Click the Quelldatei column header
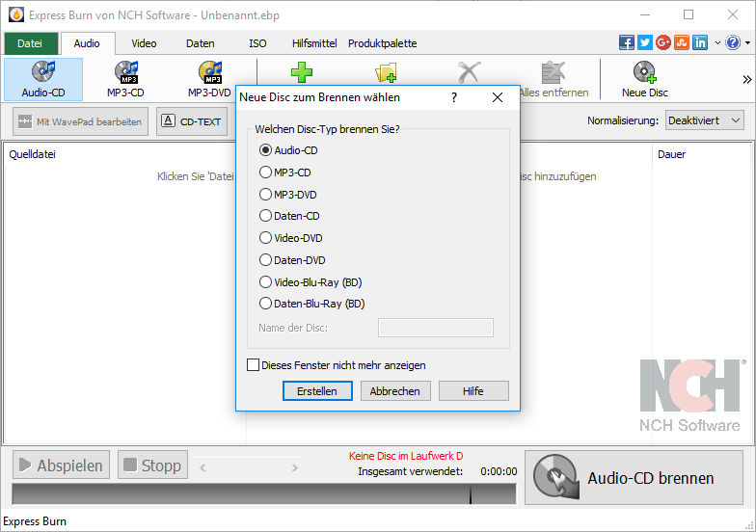This screenshot has width=756, height=532. 33,154
